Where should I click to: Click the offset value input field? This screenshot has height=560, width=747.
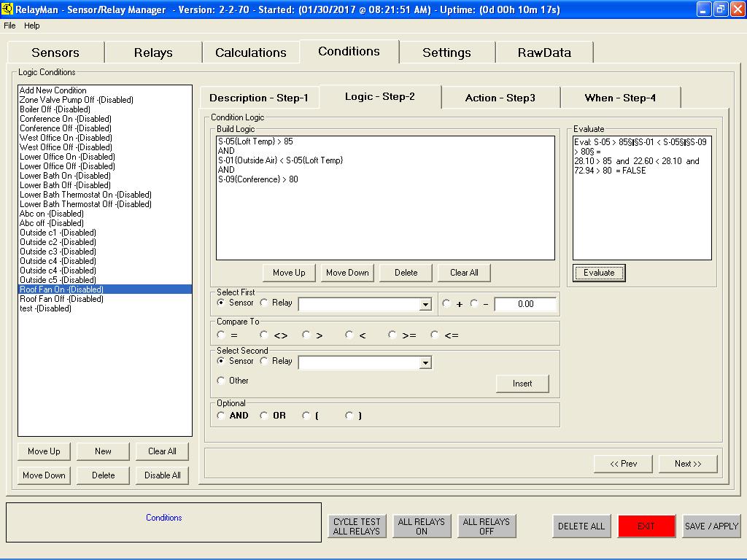click(525, 304)
